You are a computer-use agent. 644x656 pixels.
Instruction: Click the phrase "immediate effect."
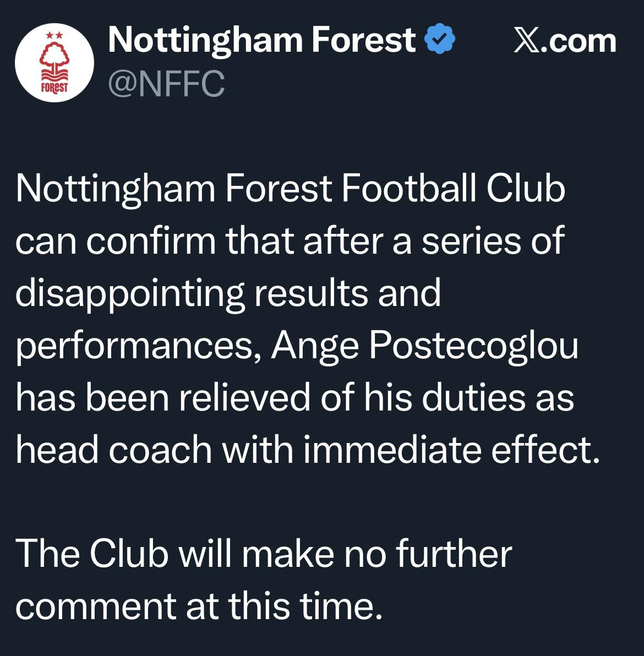point(451,450)
